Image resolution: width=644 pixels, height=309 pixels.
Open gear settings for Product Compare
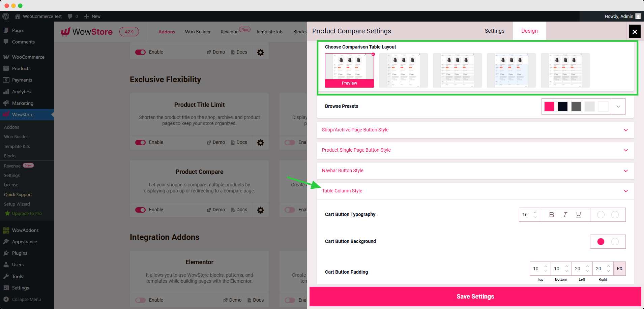(x=260, y=210)
